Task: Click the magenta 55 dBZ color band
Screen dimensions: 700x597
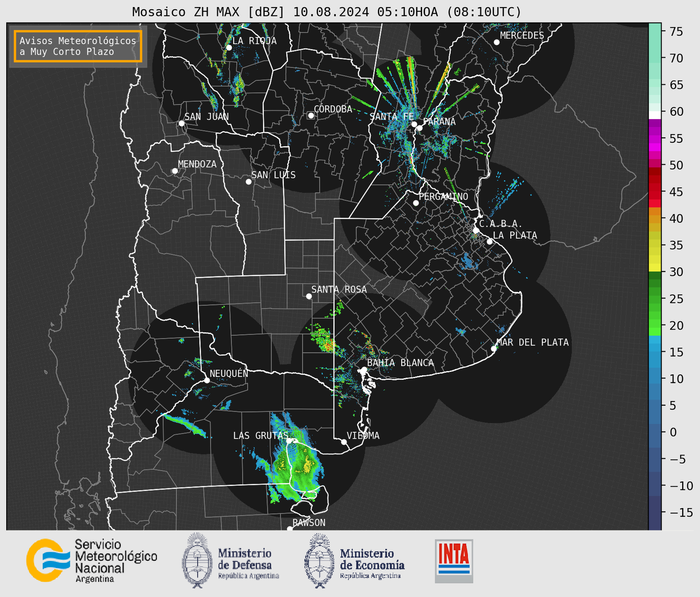Action: 655,138
